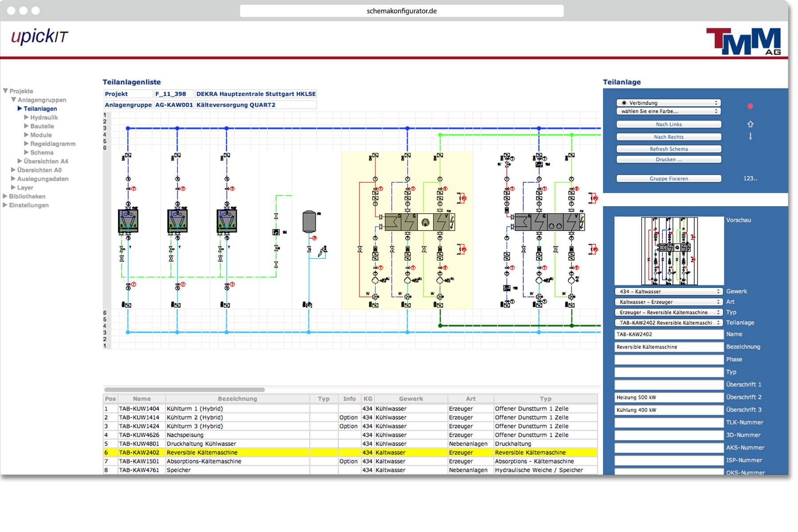
Task: Click the highlighted reversible chiller machine symbol
Action: coord(419,222)
